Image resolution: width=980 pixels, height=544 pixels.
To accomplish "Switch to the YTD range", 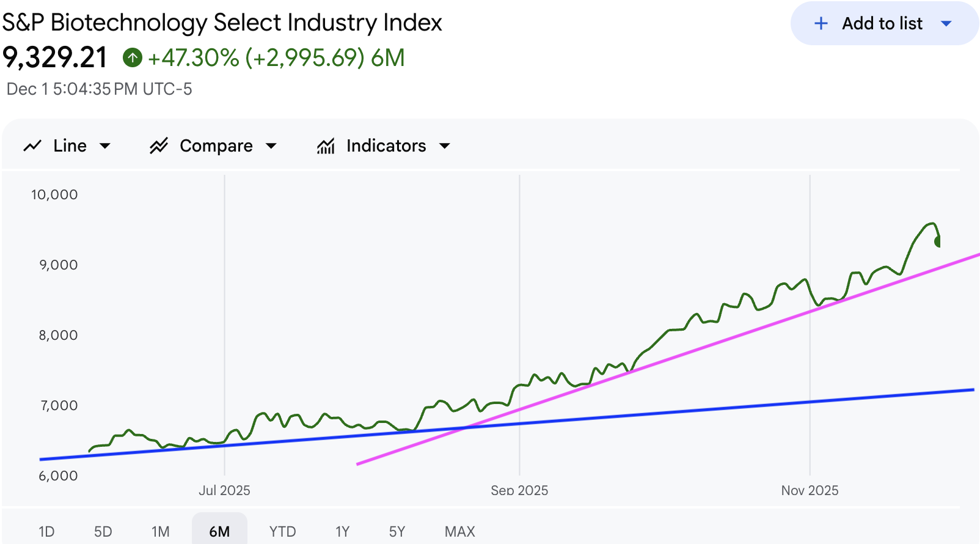I will coord(282,531).
